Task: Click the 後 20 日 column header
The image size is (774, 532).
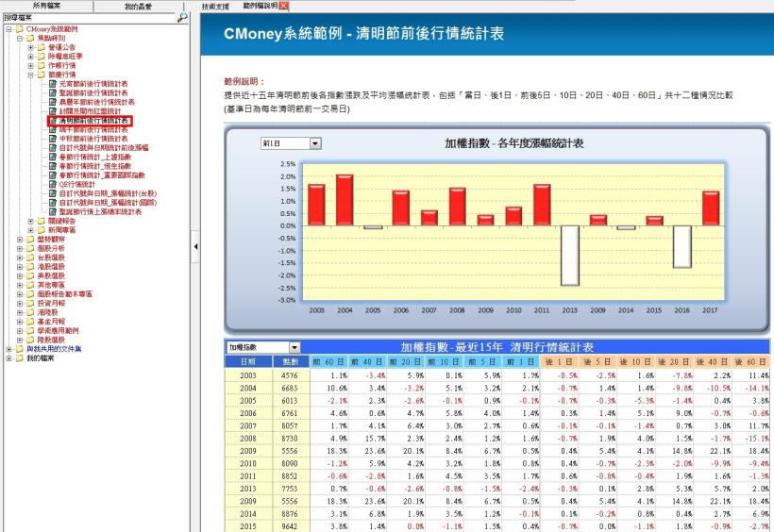Action: pyautogui.click(x=674, y=361)
